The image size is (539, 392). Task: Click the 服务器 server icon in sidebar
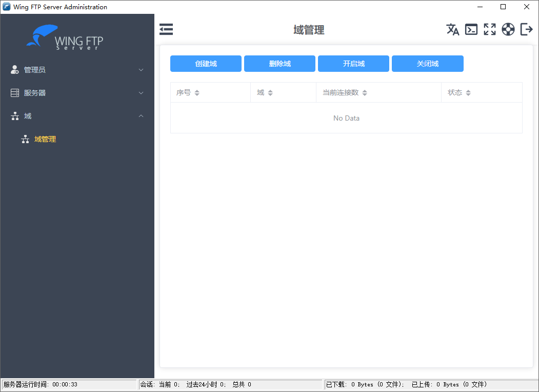pyautogui.click(x=14, y=93)
